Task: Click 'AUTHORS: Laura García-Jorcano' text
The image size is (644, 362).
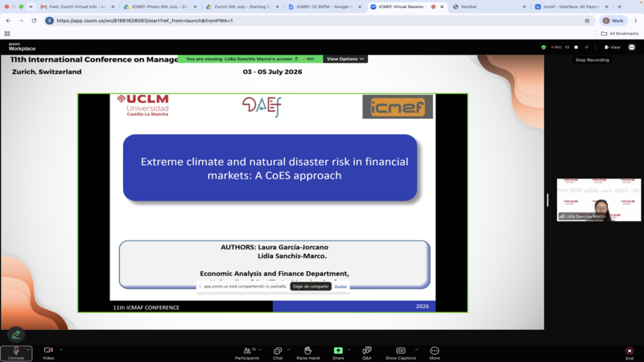Action: (275, 247)
